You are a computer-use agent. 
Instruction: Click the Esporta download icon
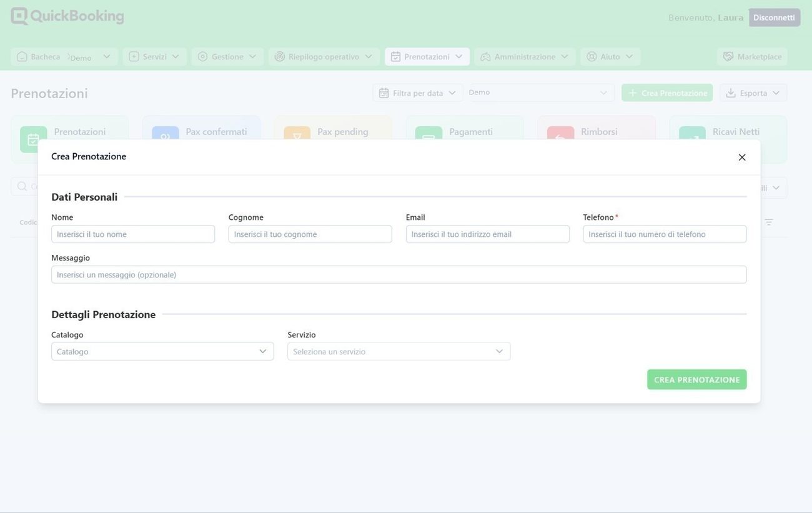(731, 93)
